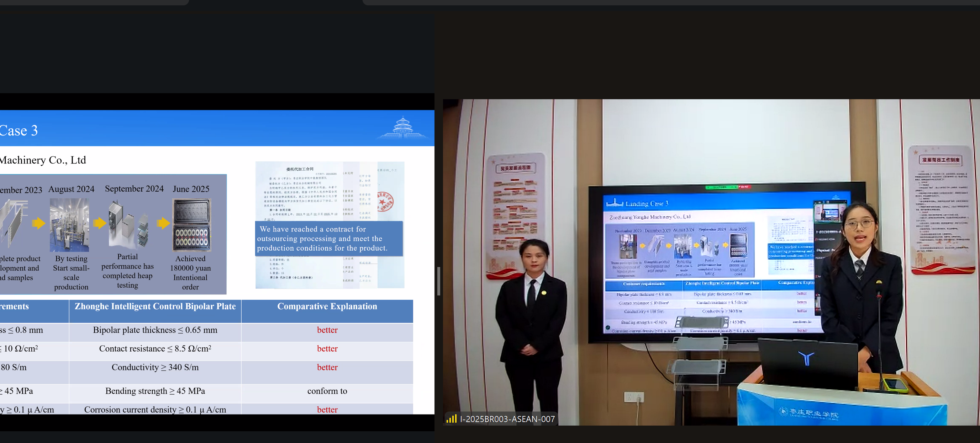Viewport: 980px width, 443px height.
Task: Click the Zhonghe Intelligent Control Bipolar Plate header
Action: coord(155,306)
